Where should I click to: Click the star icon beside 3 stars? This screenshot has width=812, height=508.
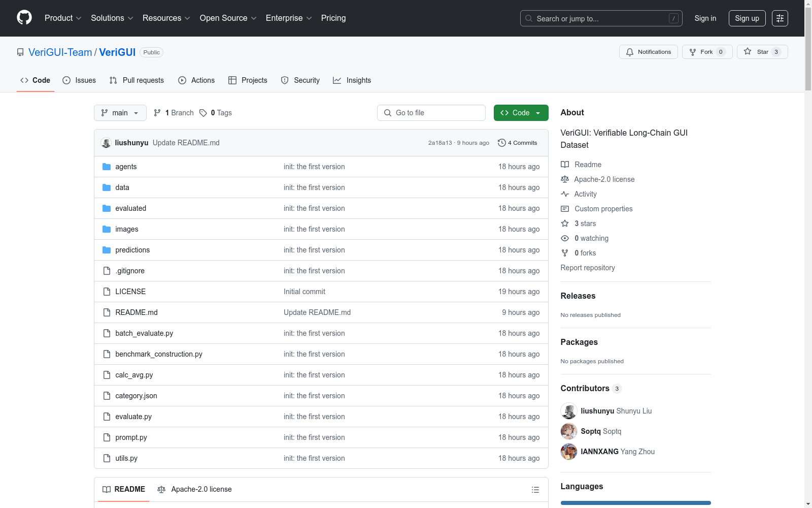(565, 224)
